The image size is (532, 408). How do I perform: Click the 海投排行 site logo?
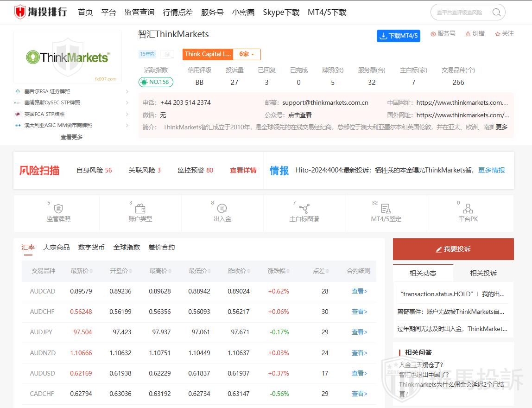[40, 12]
